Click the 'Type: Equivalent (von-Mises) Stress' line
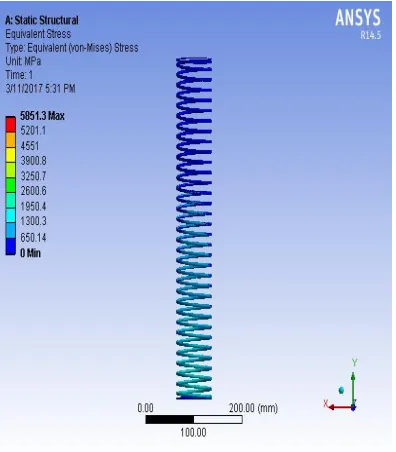The image size is (396, 452). pyautogui.click(x=72, y=48)
